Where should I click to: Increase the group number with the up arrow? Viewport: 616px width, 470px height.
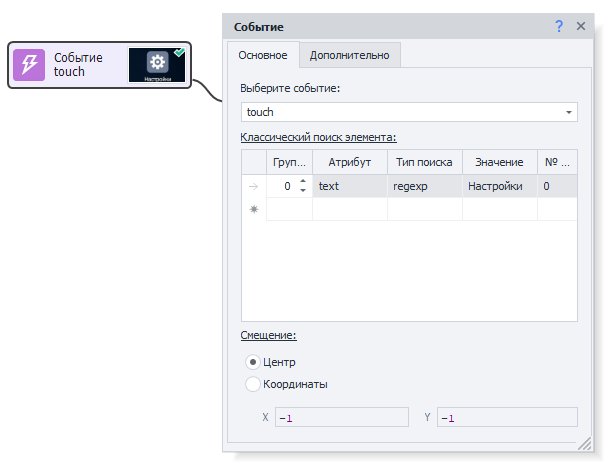(x=303, y=181)
